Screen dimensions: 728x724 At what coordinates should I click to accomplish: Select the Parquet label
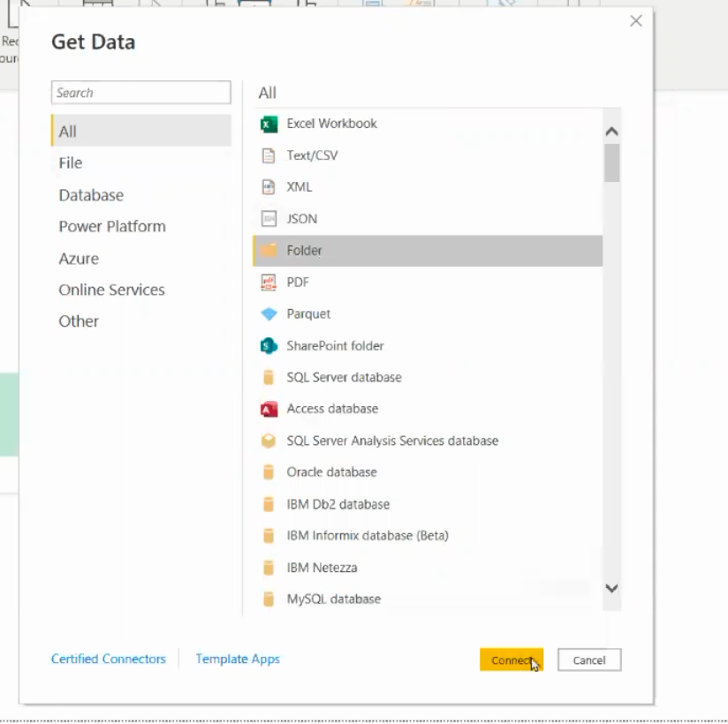click(308, 314)
